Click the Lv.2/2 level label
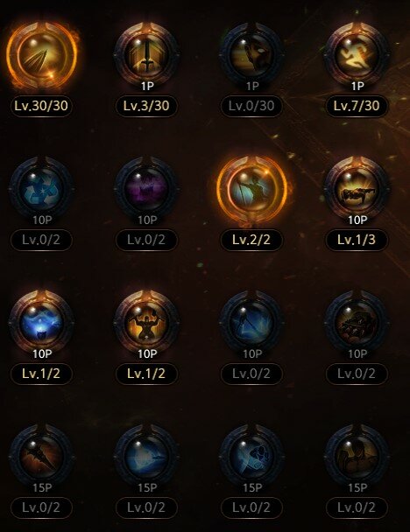 click(x=251, y=240)
